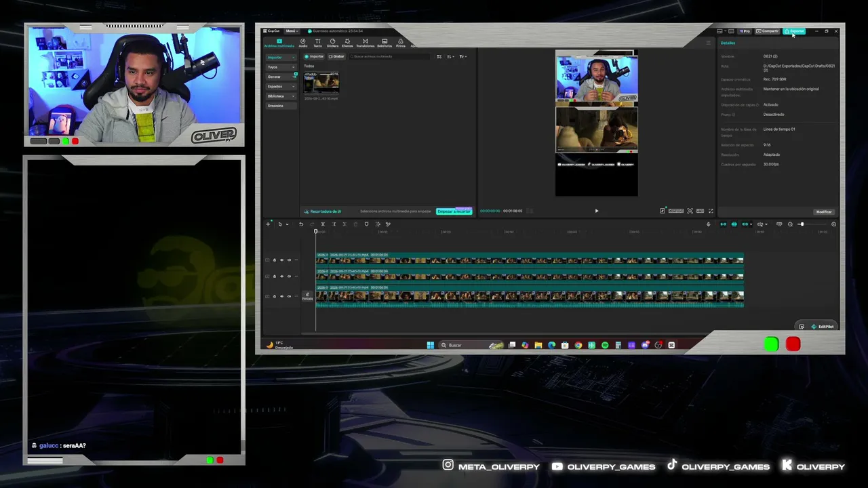Zoom out the timeline
868x488 pixels.
[x=790, y=224]
